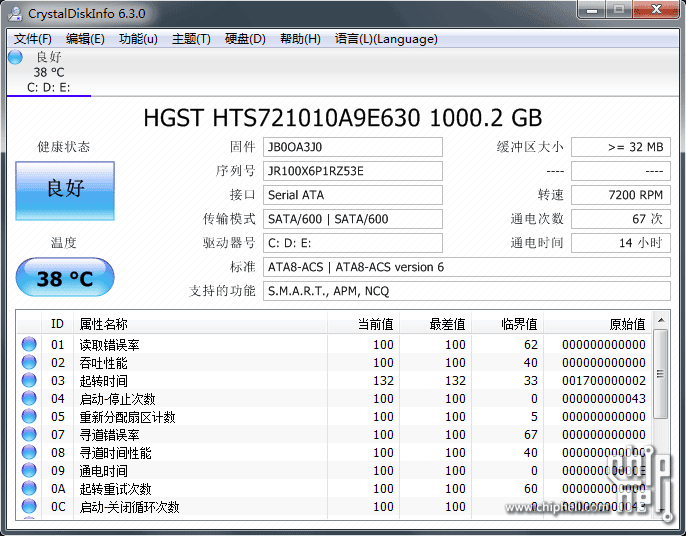The height and width of the screenshot is (536, 686).
Task: Minimize the CrystalDiskInfo window
Action: 592,10
